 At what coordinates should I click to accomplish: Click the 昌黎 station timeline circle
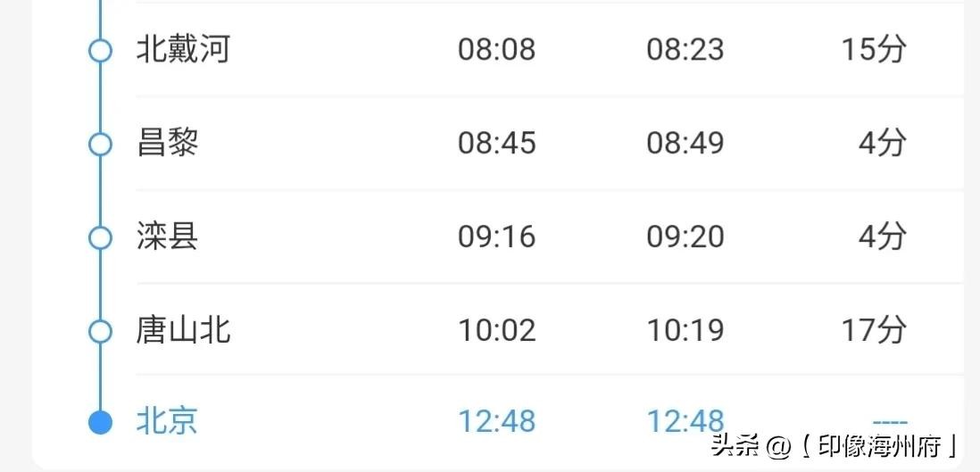click(x=101, y=144)
